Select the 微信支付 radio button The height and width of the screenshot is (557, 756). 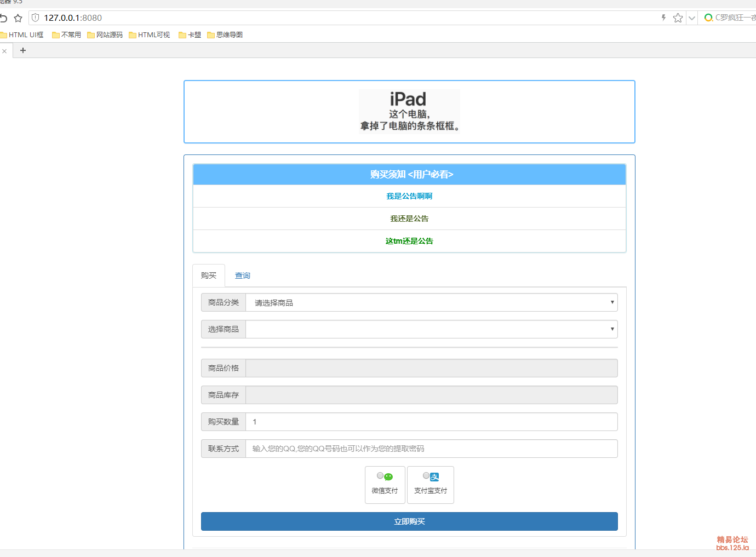(x=380, y=475)
